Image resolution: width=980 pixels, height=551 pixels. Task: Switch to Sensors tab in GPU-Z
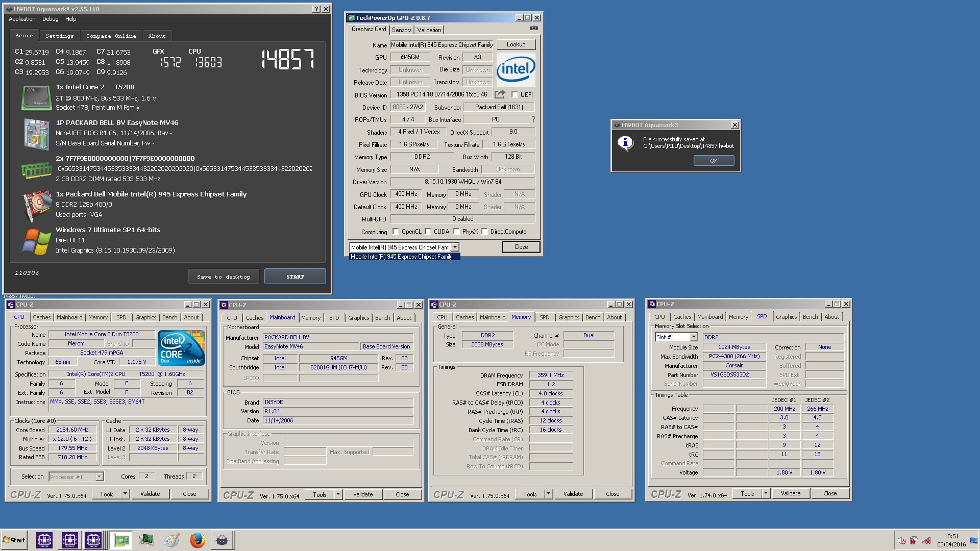tap(402, 30)
